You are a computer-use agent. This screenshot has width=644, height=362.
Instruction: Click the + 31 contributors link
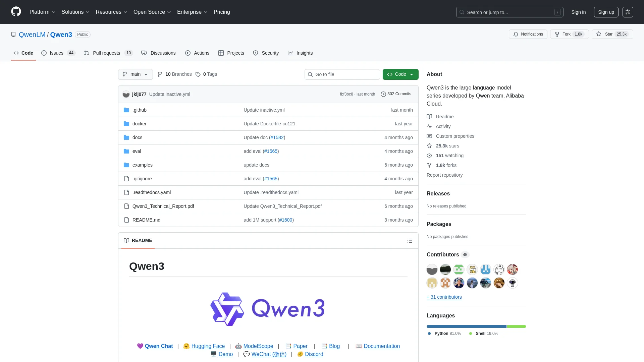coord(444,297)
